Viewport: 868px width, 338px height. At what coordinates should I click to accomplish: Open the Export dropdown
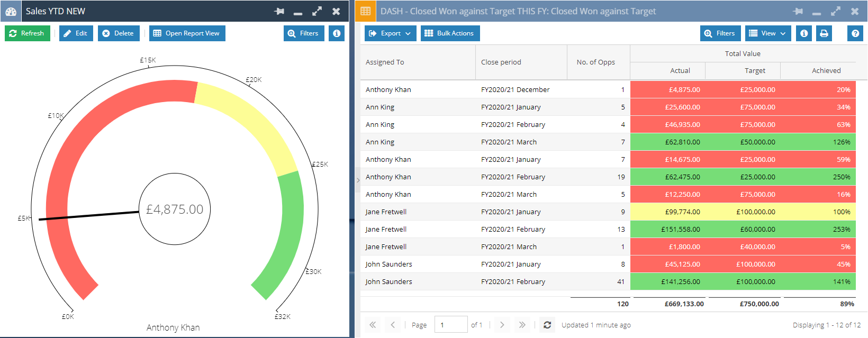390,33
